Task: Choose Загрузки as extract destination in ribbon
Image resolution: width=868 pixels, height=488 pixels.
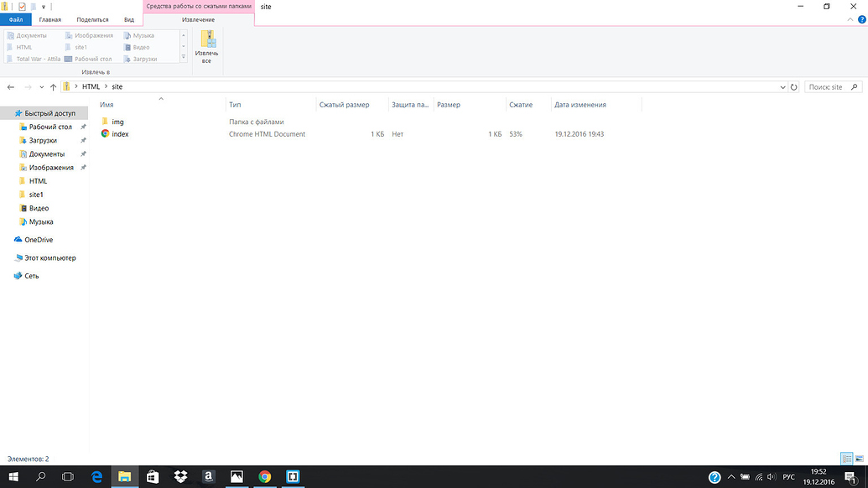Action: pyautogui.click(x=141, y=59)
